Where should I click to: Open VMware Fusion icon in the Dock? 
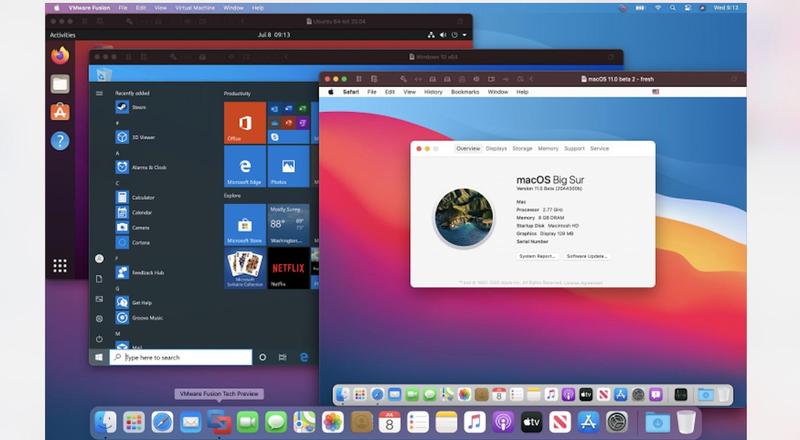coord(219,422)
